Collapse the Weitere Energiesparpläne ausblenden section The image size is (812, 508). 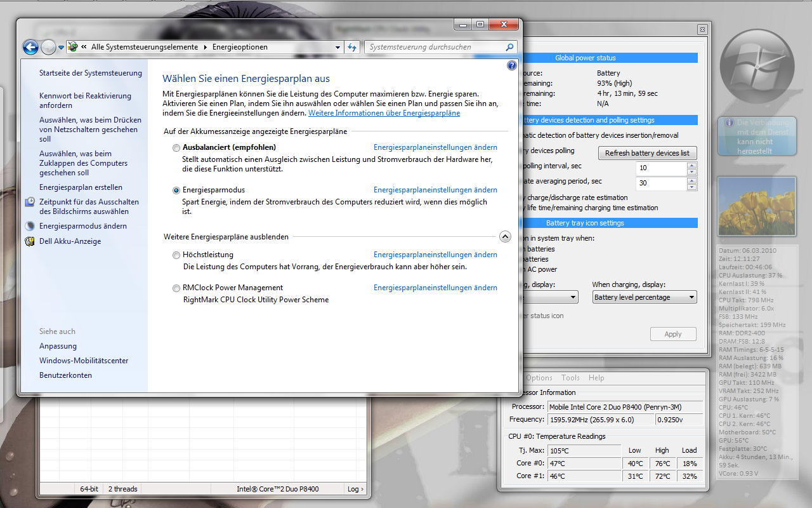click(x=505, y=236)
